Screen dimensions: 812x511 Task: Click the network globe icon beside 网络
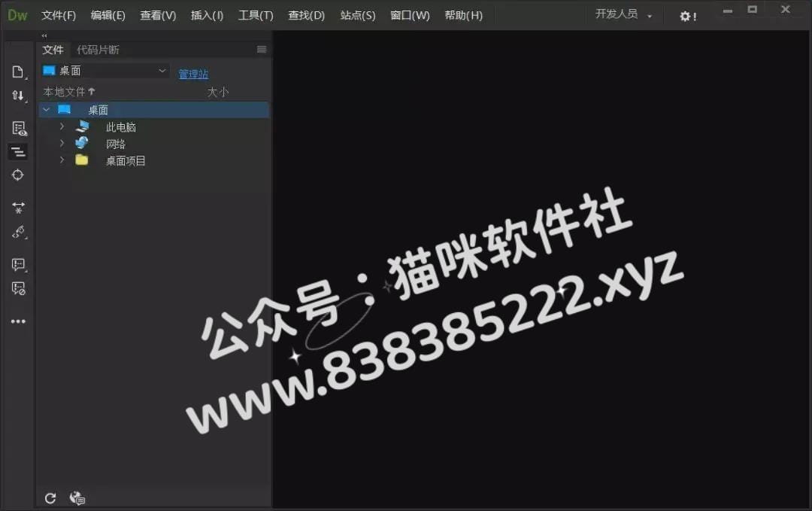(82, 142)
